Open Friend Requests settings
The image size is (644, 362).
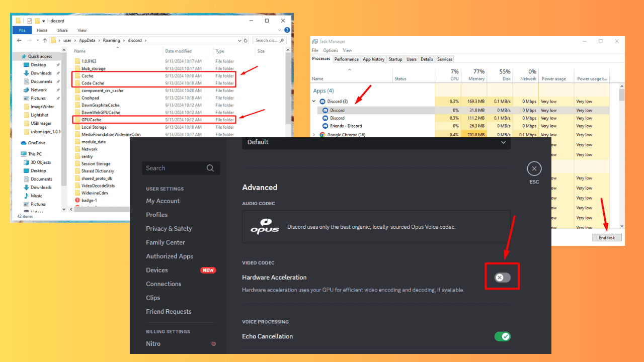pyautogui.click(x=169, y=312)
